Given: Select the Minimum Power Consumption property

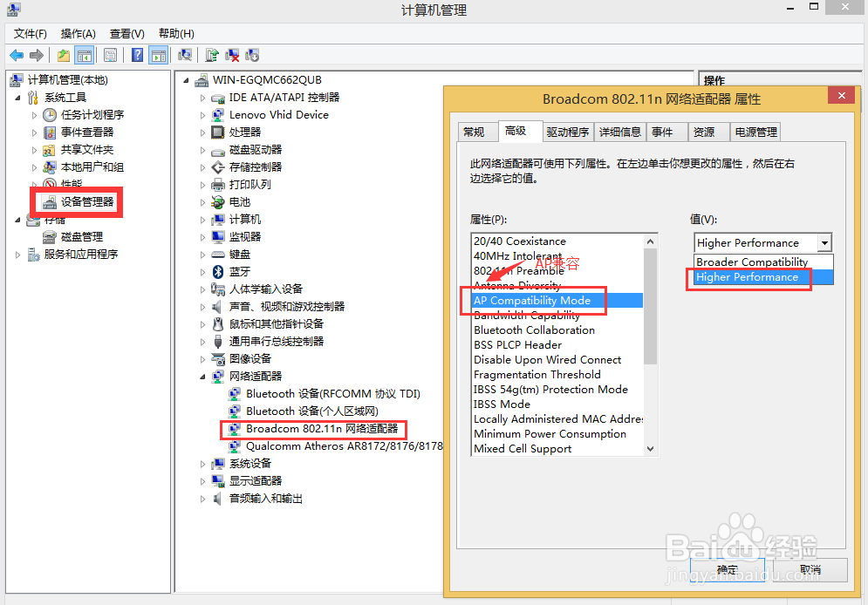Looking at the screenshot, I should [557, 434].
